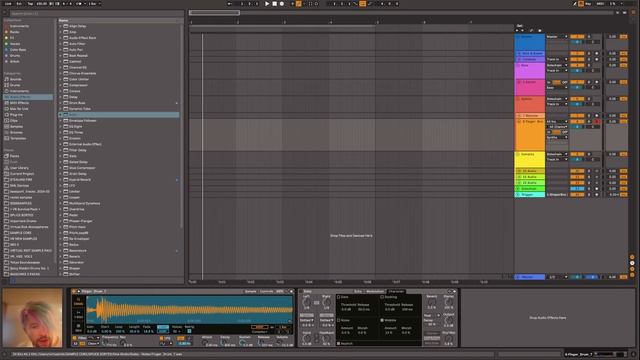Toggle the computer MIDI keyboard icon
The height and width of the screenshot is (360, 640).
point(581,4)
